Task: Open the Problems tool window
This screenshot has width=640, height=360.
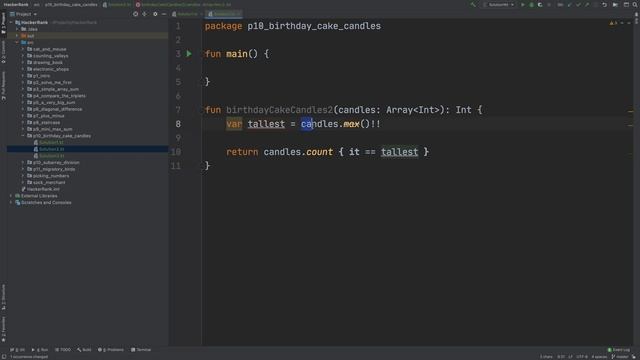Action: pos(111,350)
